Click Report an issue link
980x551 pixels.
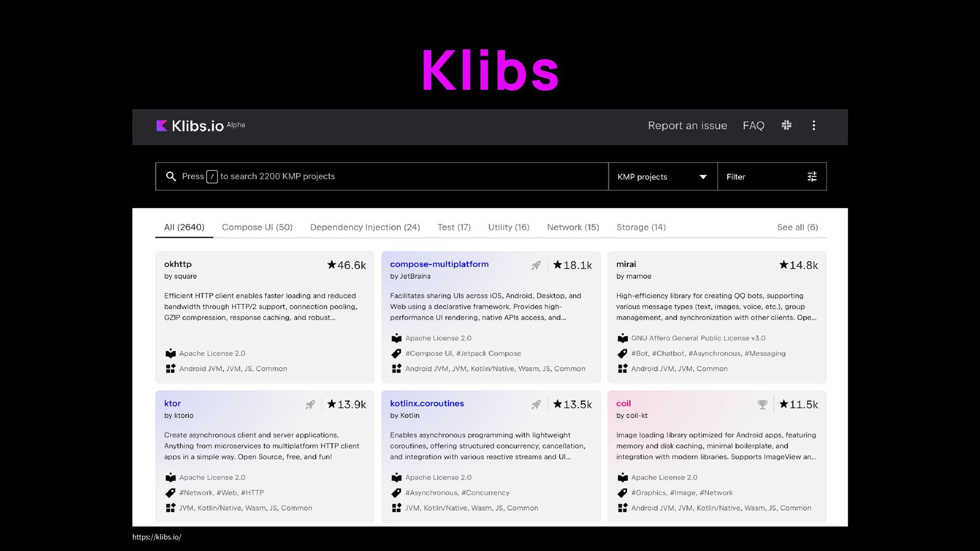tap(688, 126)
